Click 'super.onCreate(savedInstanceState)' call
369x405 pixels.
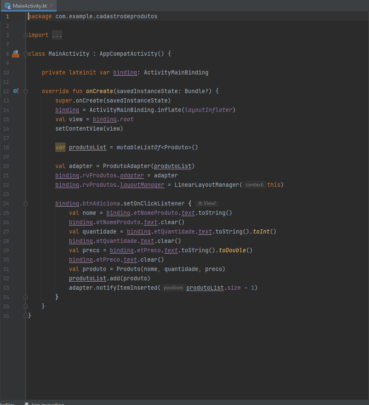[x=113, y=100]
